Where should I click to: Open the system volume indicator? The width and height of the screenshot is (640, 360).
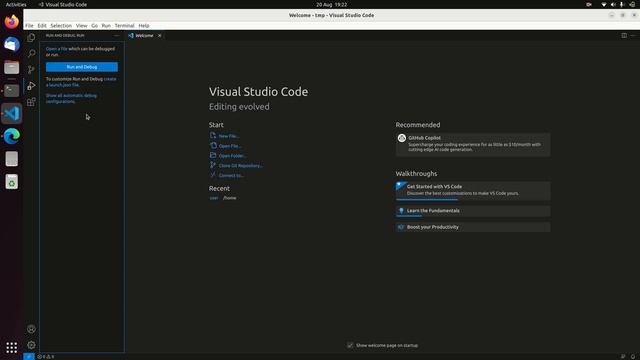(613, 4)
